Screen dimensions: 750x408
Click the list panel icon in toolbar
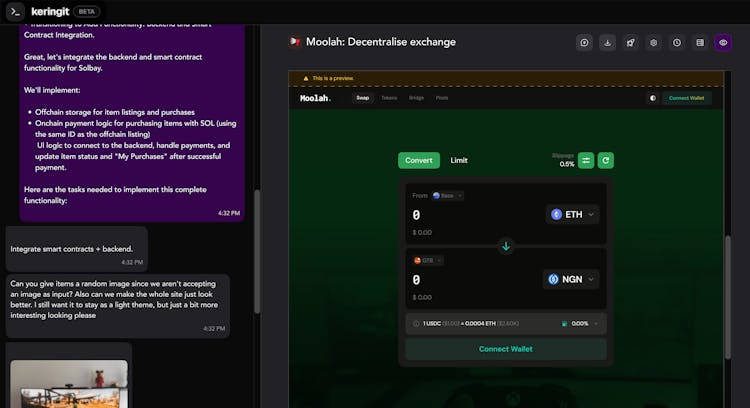click(x=700, y=43)
